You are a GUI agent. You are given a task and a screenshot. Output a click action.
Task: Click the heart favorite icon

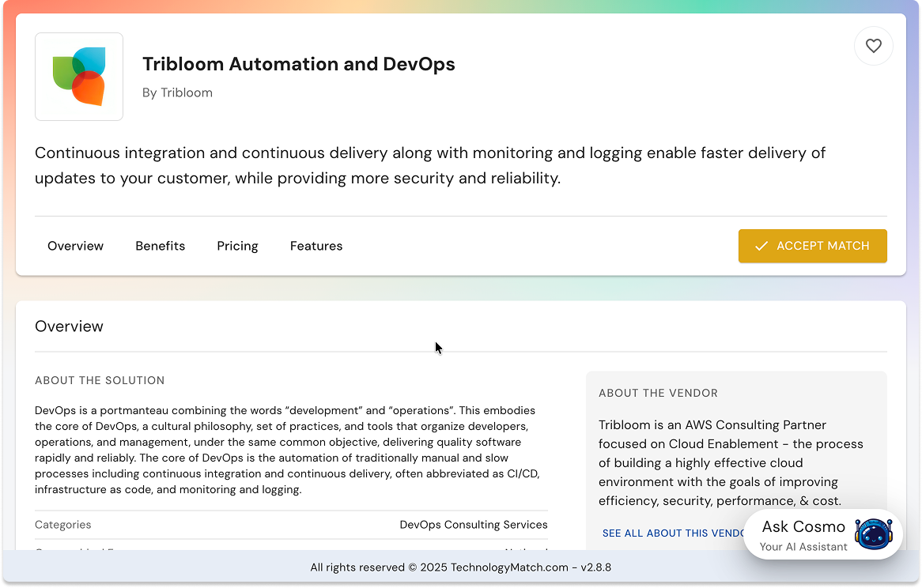point(873,46)
